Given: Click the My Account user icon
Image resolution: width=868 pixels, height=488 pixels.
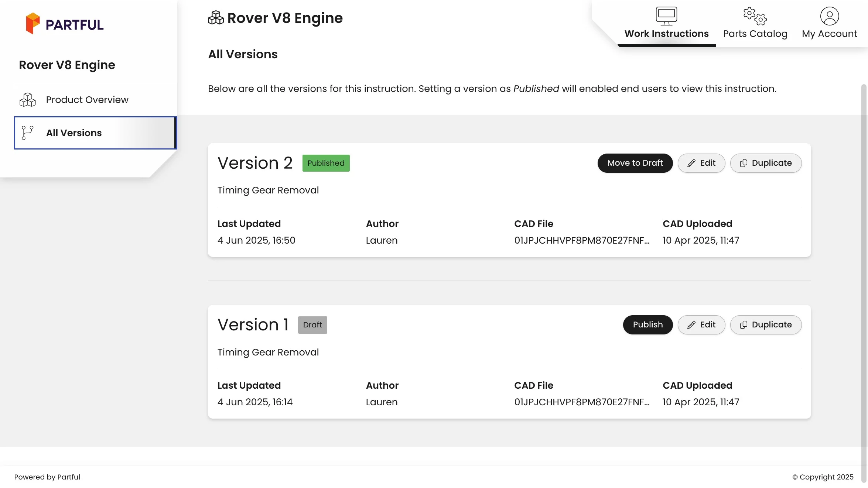Looking at the screenshot, I should click(829, 16).
